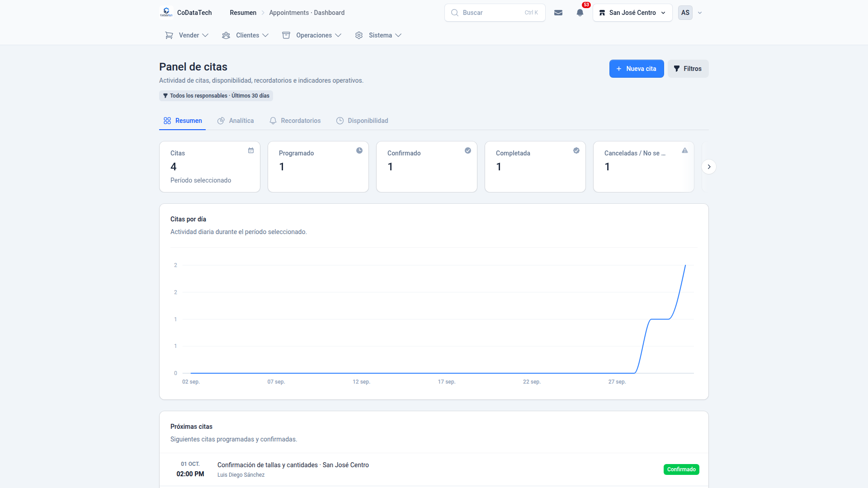The height and width of the screenshot is (488, 868).
Task: Switch to the Resumen tab
Action: (x=183, y=121)
